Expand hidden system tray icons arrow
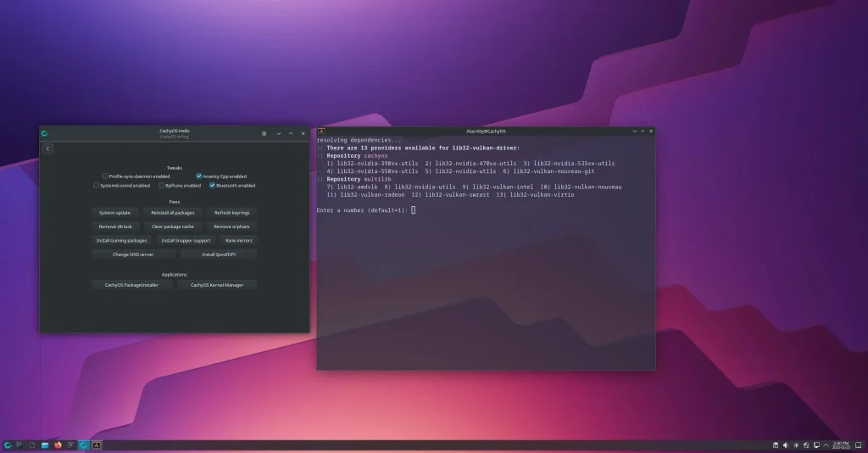The image size is (868, 453). (826, 445)
